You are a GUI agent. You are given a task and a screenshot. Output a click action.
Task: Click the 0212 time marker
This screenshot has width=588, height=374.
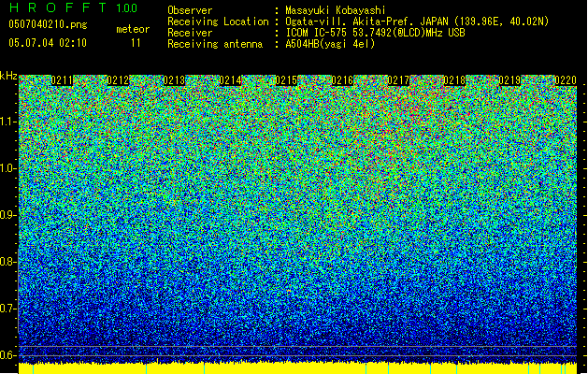pyautogui.click(x=118, y=80)
